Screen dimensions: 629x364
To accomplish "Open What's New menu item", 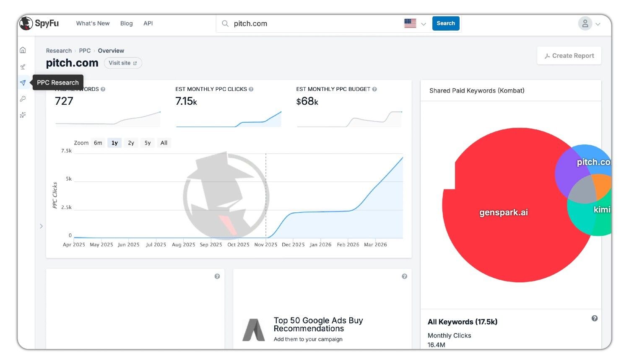I will [x=93, y=23].
